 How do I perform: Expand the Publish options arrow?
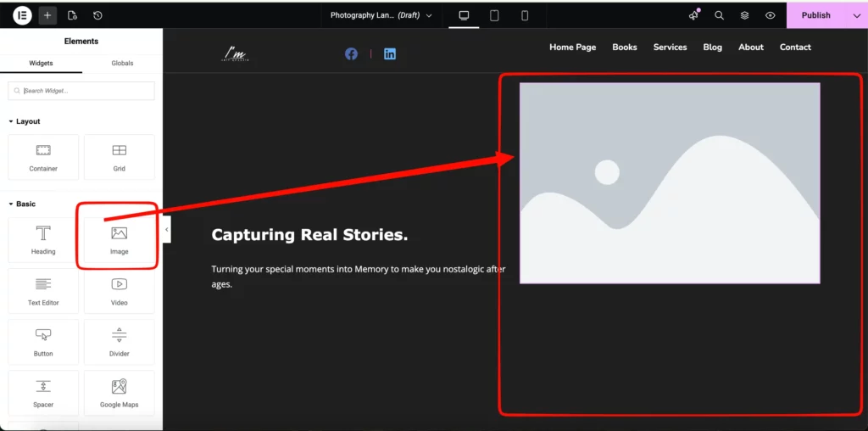[856, 15]
